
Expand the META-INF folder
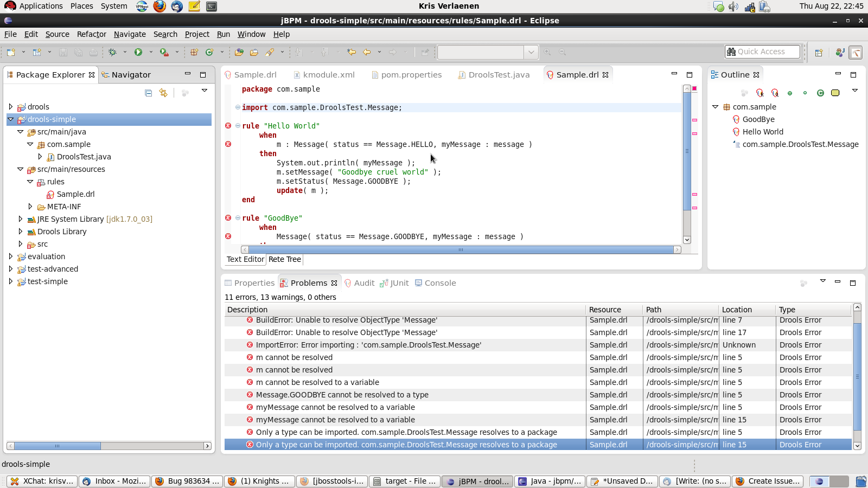(x=30, y=207)
